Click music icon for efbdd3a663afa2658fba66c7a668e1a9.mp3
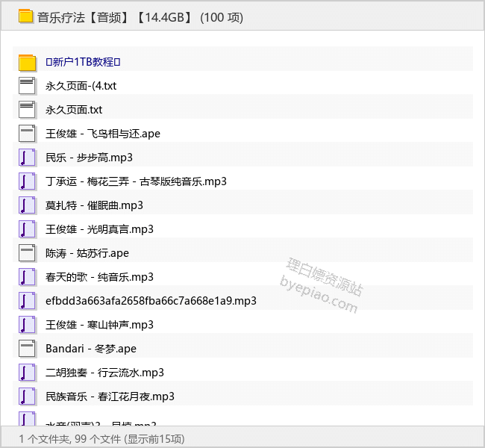 pos(27,301)
